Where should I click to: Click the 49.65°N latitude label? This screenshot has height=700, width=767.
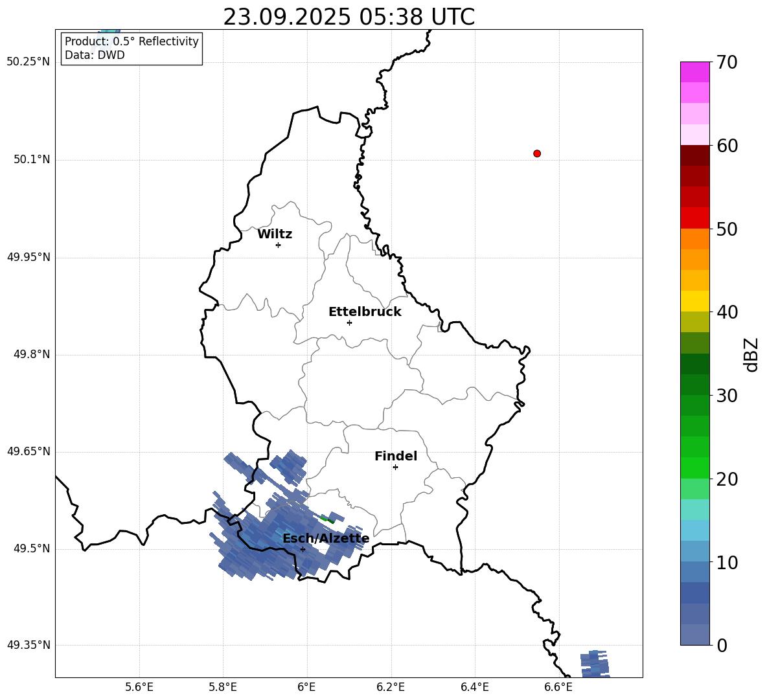(29, 451)
